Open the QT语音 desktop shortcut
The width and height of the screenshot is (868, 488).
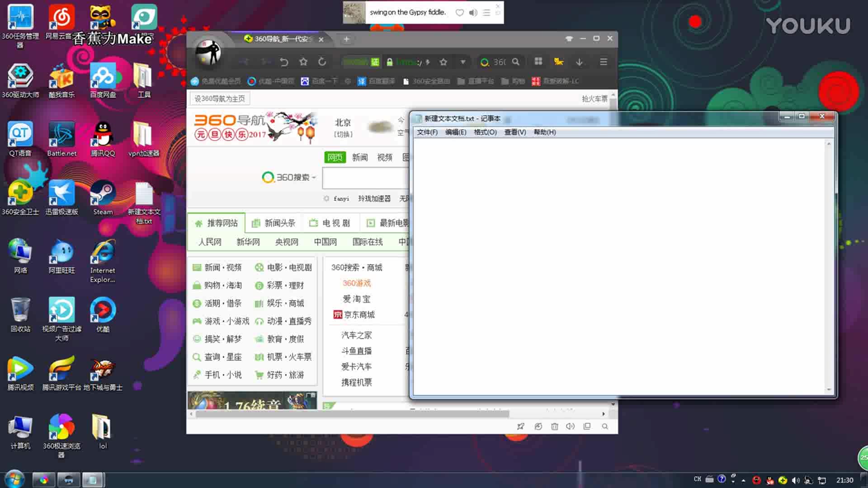pyautogui.click(x=20, y=139)
